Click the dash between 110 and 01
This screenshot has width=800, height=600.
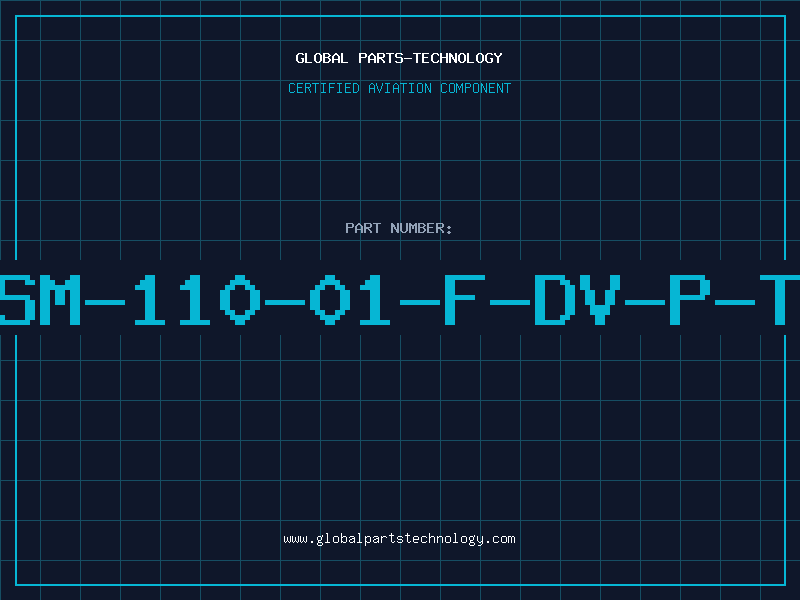pos(285,302)
